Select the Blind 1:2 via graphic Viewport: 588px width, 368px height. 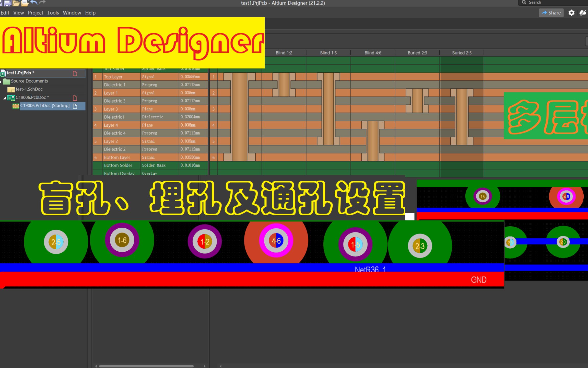[x=284, y=85]
